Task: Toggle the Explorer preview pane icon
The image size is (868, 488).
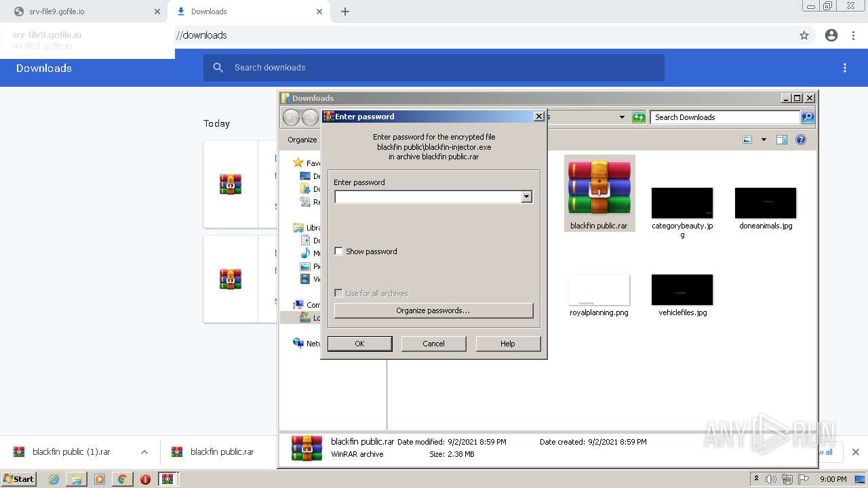Action: click(782, 140)
